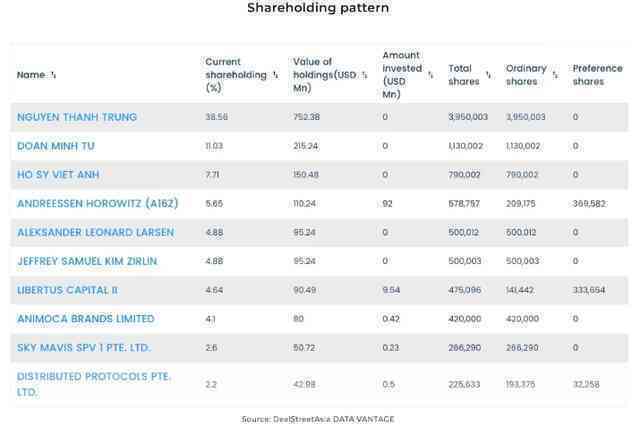640x427 pixels.
Task: Select preference shares value 369,582
Action: pos(589,204)
